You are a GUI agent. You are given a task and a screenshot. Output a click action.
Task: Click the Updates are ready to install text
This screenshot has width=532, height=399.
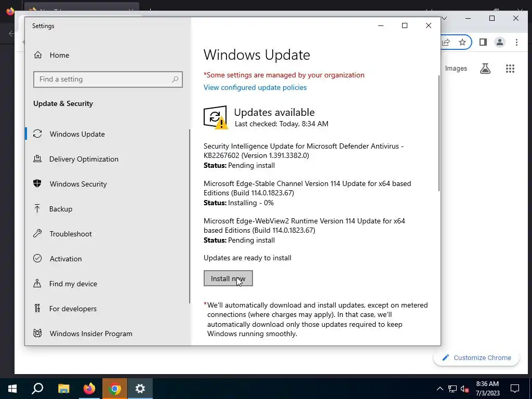(x=247, y=258)
